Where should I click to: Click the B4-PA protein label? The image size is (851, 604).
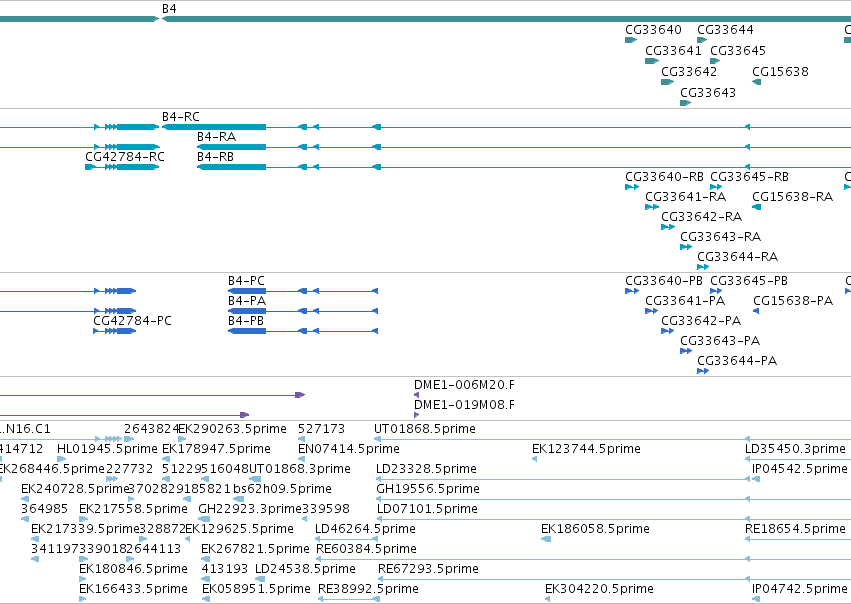[247, 301]
